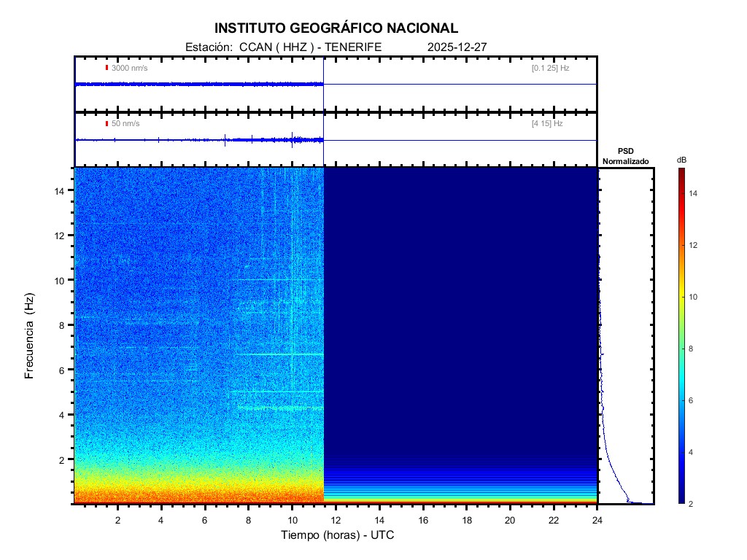Click the PSD Normalizado panel heading
Image resolution: width=747 pixels, height=560 pixels.
(x=625, y=157)
